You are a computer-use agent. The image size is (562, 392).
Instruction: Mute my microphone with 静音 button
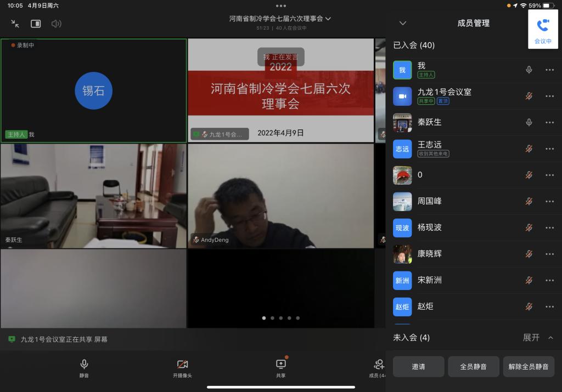pyautogui.click(x=84, y=367)
